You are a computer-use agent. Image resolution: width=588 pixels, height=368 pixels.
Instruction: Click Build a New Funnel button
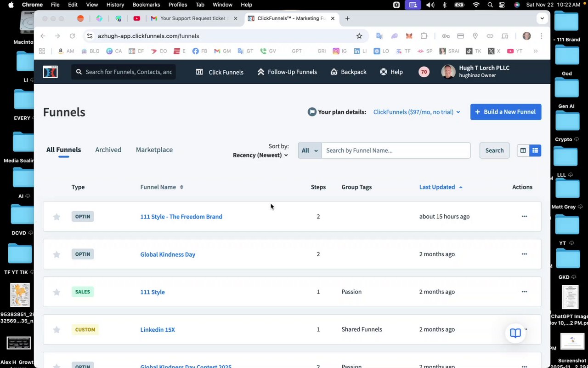click(x=506, y=112)
